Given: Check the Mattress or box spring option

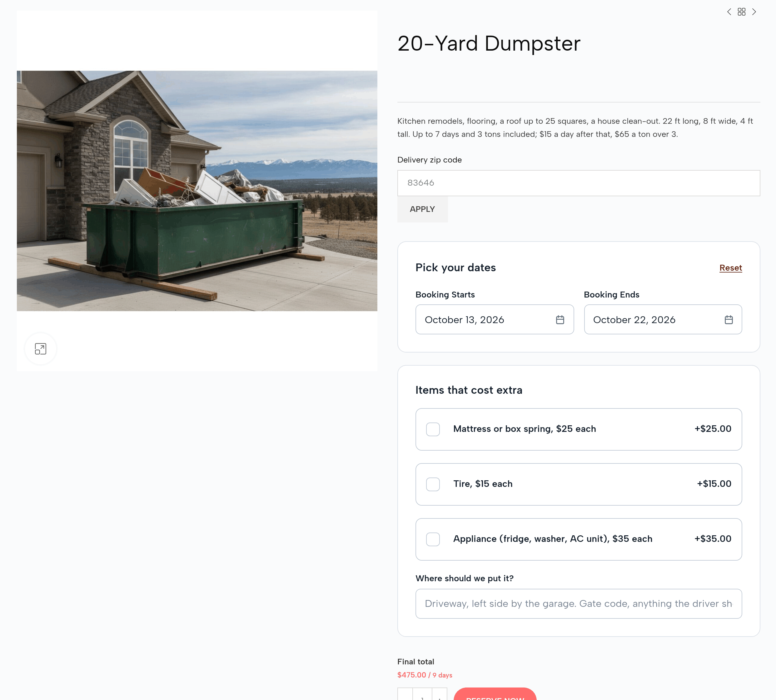Looking at the screenshot, I should click(433, 429).
